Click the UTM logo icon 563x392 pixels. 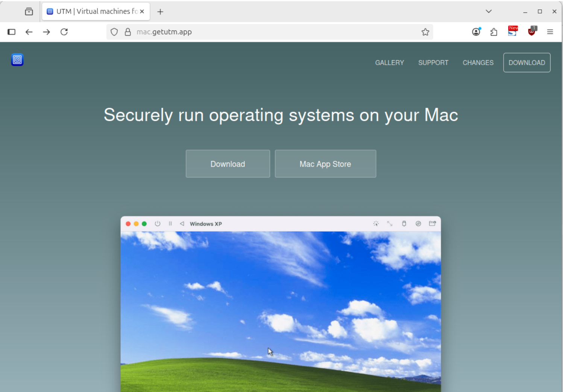(x=17, y=60)
